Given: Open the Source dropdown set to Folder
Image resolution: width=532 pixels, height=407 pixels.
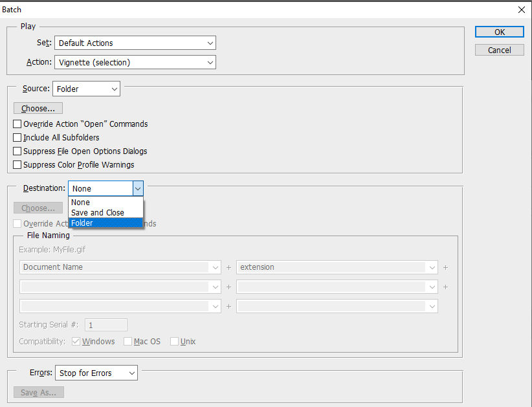Looking at the screenshot, I should pyautogui.click(x=87, y=89).
